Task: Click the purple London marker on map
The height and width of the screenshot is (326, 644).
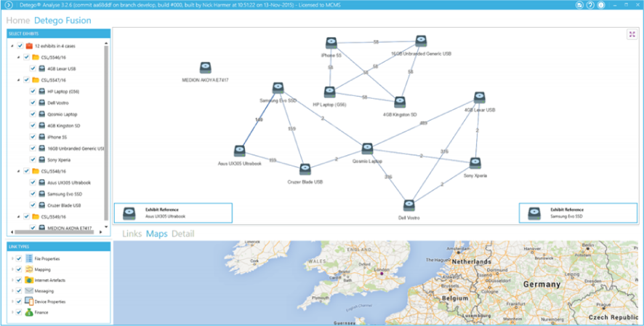Action: click(382, 273)
